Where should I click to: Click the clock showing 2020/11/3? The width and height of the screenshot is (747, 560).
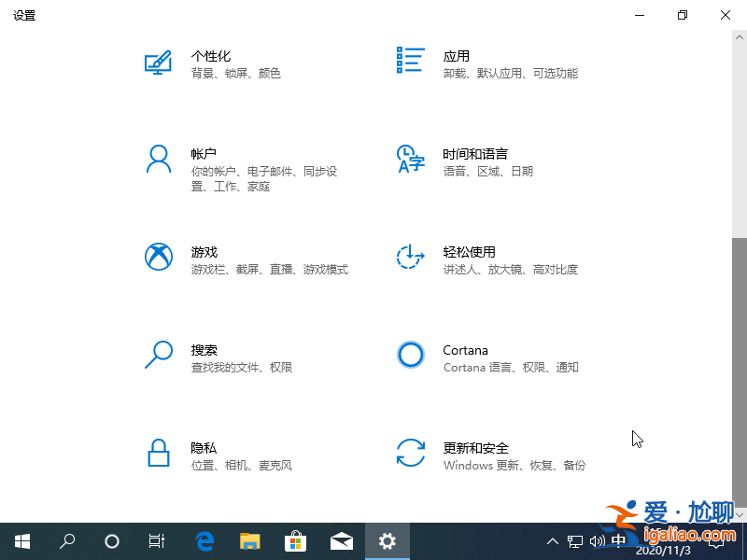pyautogui.click(x=667, y=549)
